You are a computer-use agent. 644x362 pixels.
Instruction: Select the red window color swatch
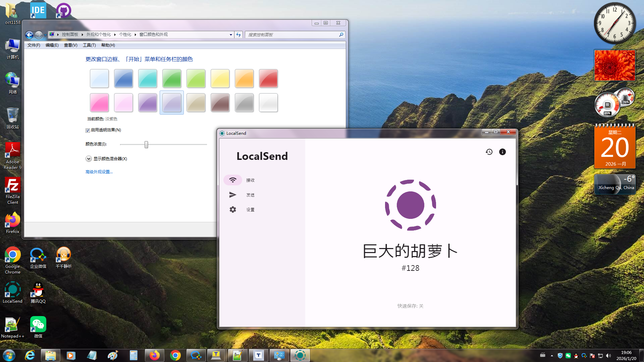click(268, 78)
